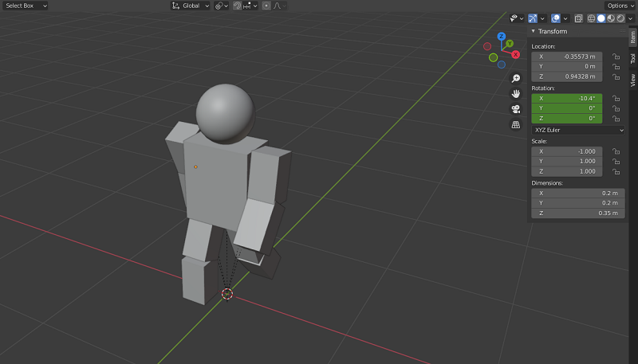Expand the gizmo options arrow
Viewport: 638px width, 364px height.
pos(542,18)
